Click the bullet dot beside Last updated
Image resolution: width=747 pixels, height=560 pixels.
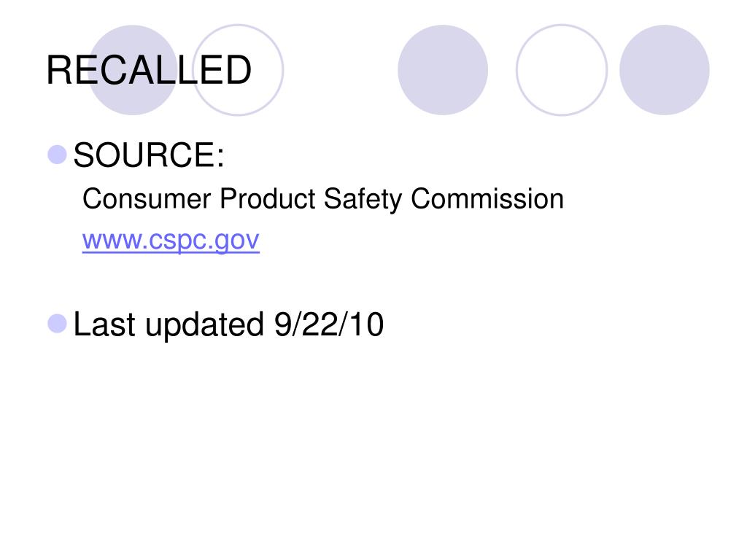click(57, 323)
